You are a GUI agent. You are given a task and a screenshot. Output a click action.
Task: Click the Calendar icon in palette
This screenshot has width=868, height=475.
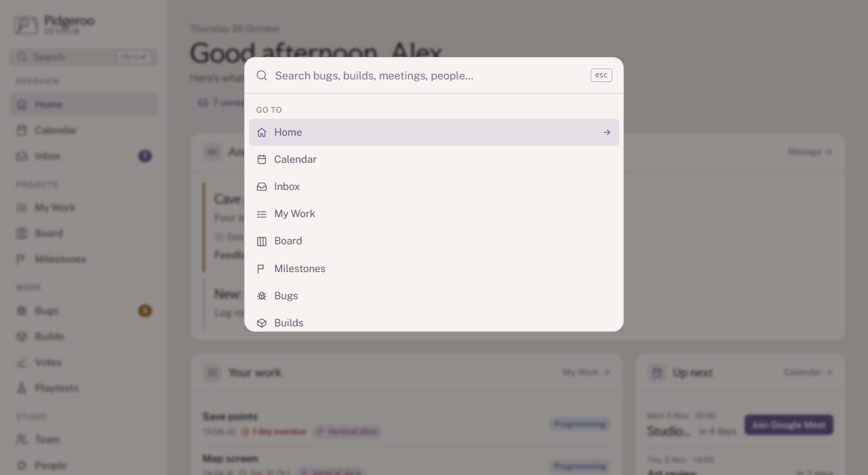(262, 159)
